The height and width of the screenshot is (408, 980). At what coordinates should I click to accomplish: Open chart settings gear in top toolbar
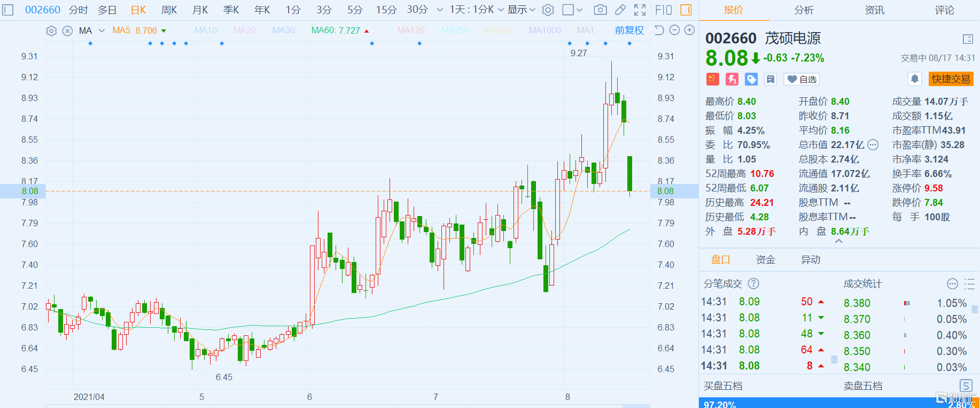point(548,10)
